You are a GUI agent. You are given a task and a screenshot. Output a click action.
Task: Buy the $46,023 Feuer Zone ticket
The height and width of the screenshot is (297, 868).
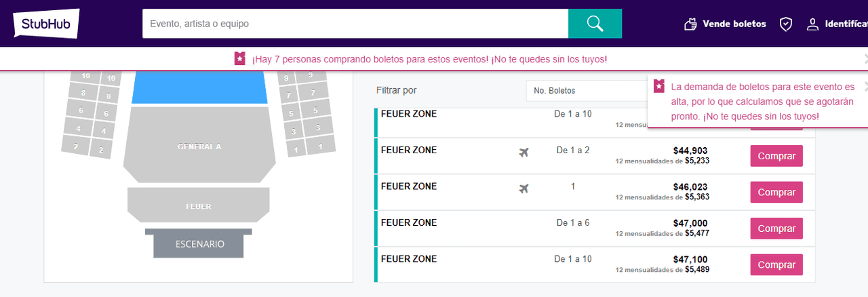(776, 192)
